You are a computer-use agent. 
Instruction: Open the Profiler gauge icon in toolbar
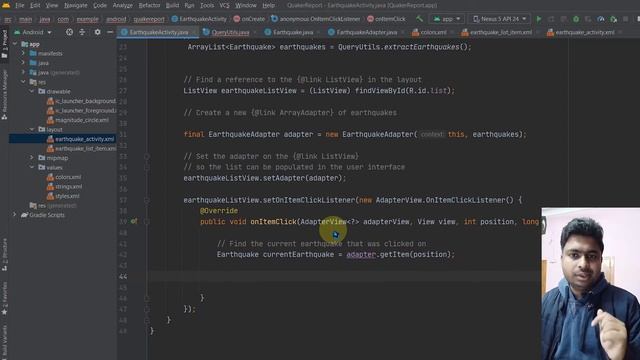point(601,19)
